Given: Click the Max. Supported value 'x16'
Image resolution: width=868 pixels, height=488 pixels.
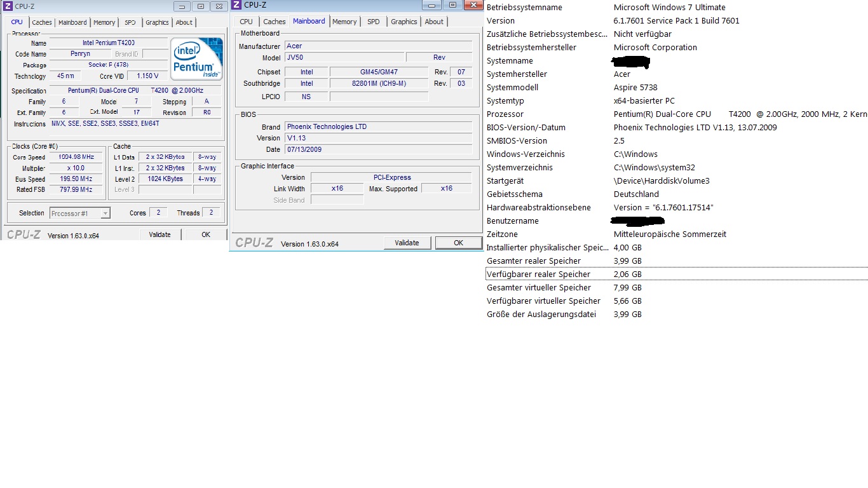Looking at the screenshot, I should click(x=447, y=189).
